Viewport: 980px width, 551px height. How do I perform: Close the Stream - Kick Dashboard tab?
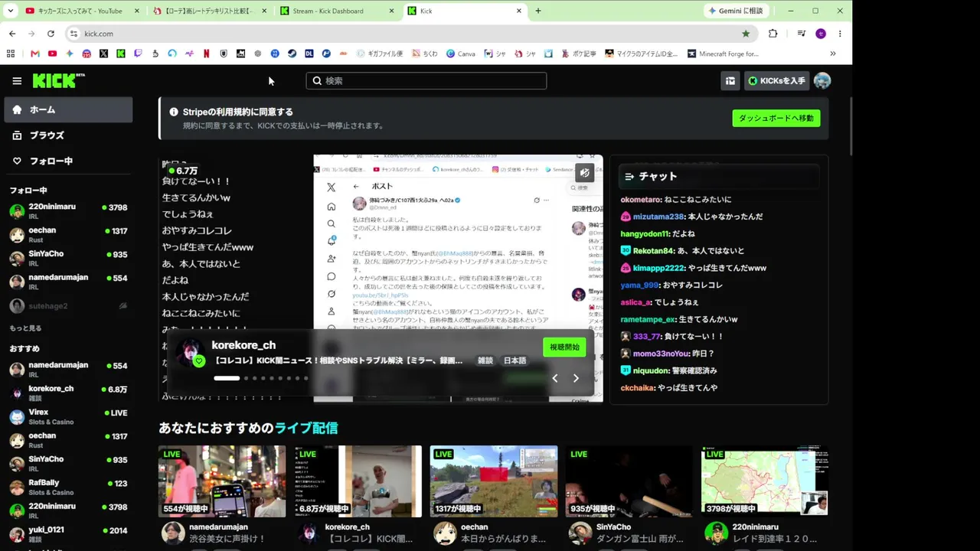[391, 11]
